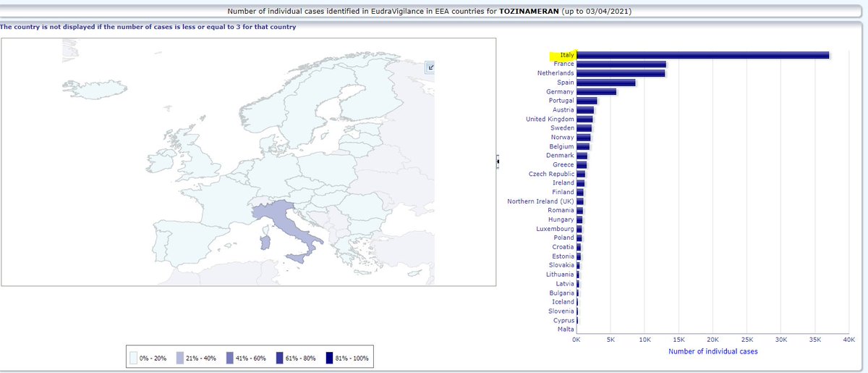Click the map zoom/expand arrow icon
Viewport: 868px width, 373px height.
[431, 67]
